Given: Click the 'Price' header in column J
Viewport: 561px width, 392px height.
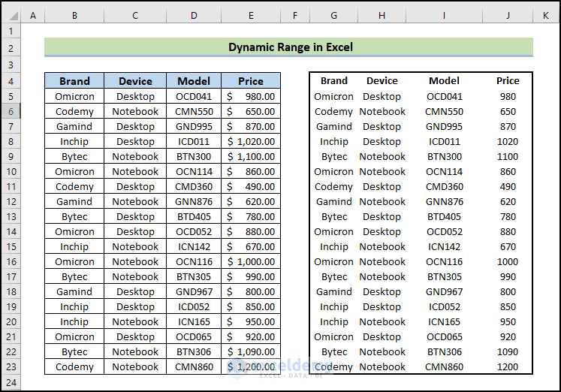Looking at the screenshot, I should (508, 81).
